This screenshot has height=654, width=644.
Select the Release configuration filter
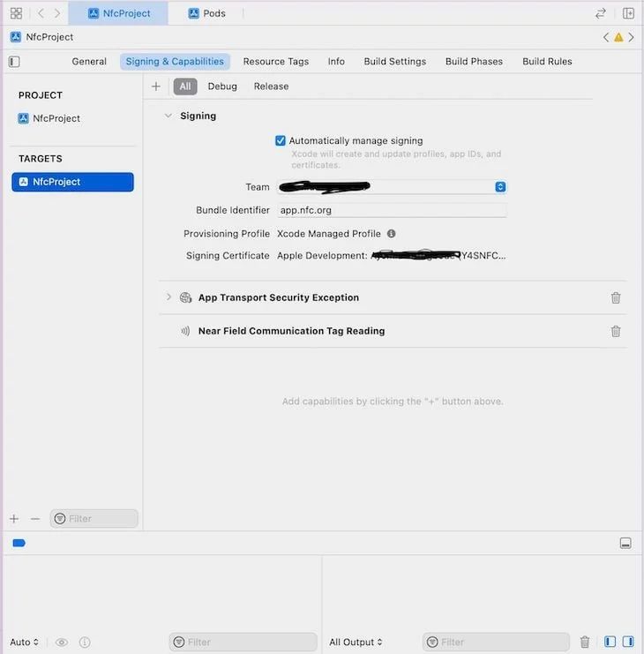pos(271,86)
